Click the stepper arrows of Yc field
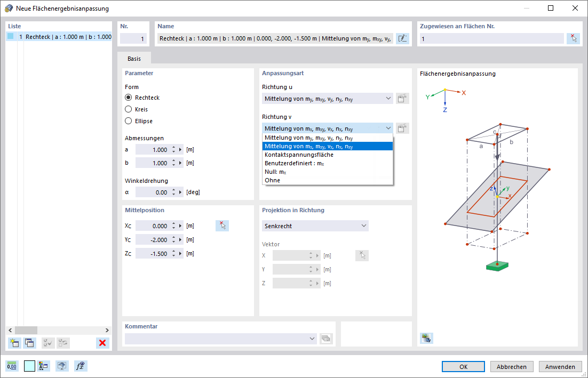The image size is (588, 378). [x=173, y=240]
